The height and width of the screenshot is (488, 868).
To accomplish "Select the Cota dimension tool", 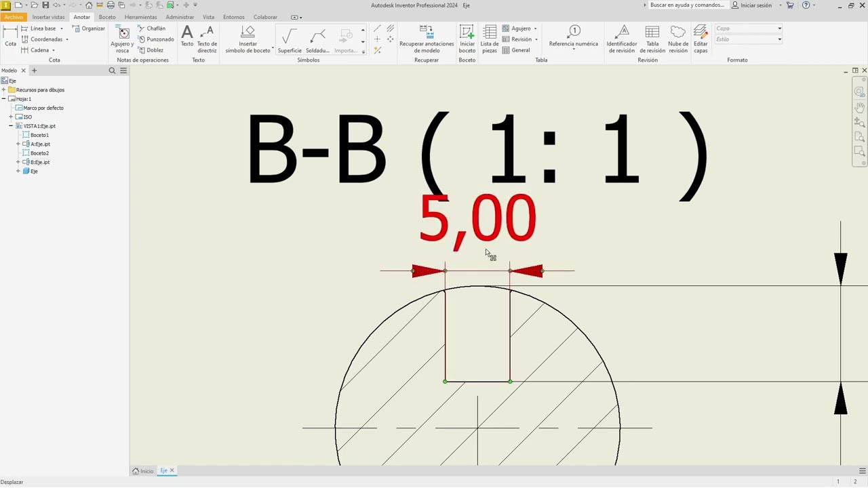I will tap(10, 37).
